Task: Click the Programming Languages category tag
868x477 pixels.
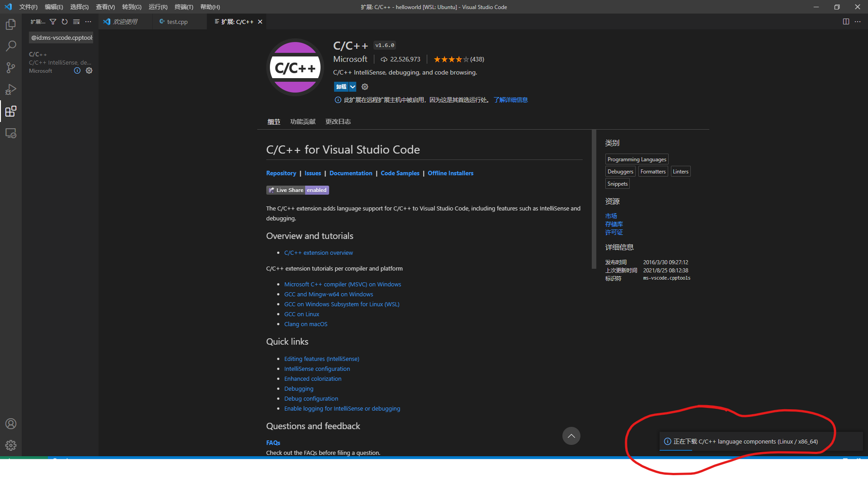Action: 637,159
